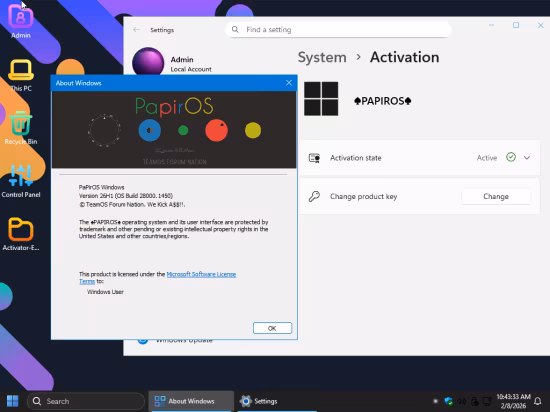Image resolution: width=550 pixels, height=412 pixels.
Task: Select the This PC desktop icon
Action: (x=21, y=76)
